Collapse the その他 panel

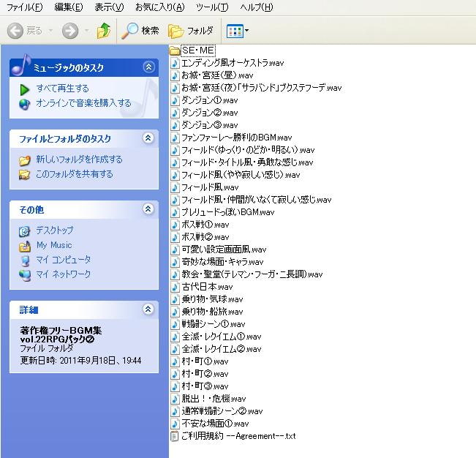[x=148, y=209]
